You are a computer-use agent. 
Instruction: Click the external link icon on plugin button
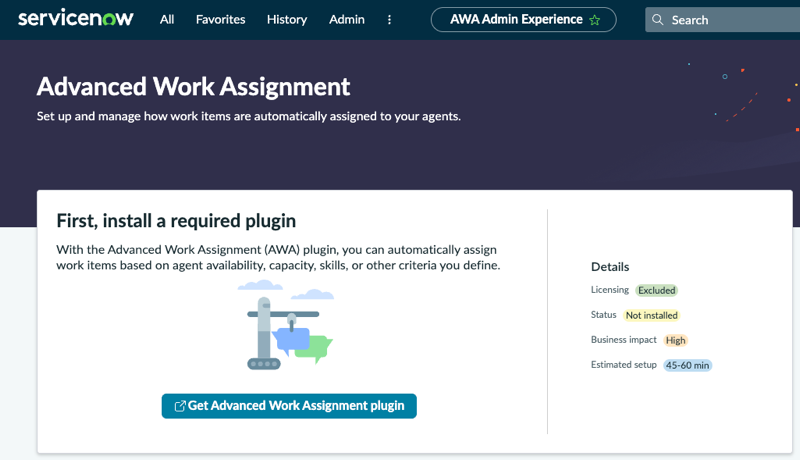180,406
